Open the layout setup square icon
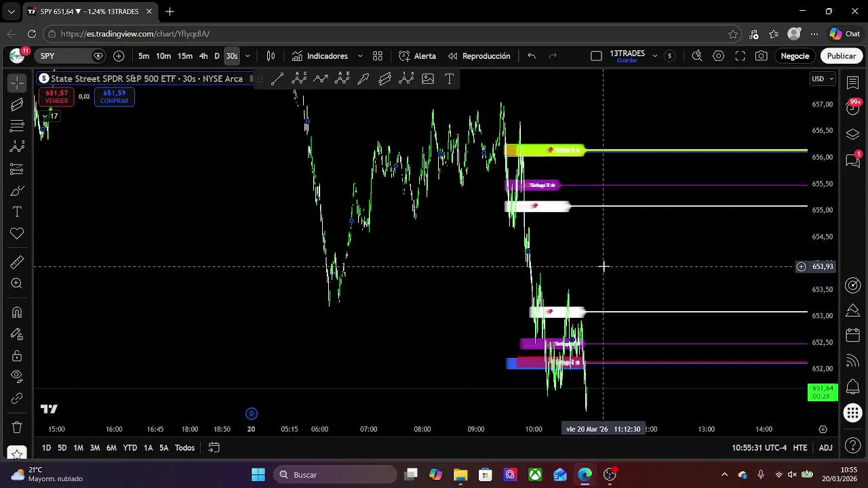The width and height of the screenshot is (868, 488). [596, 56]
